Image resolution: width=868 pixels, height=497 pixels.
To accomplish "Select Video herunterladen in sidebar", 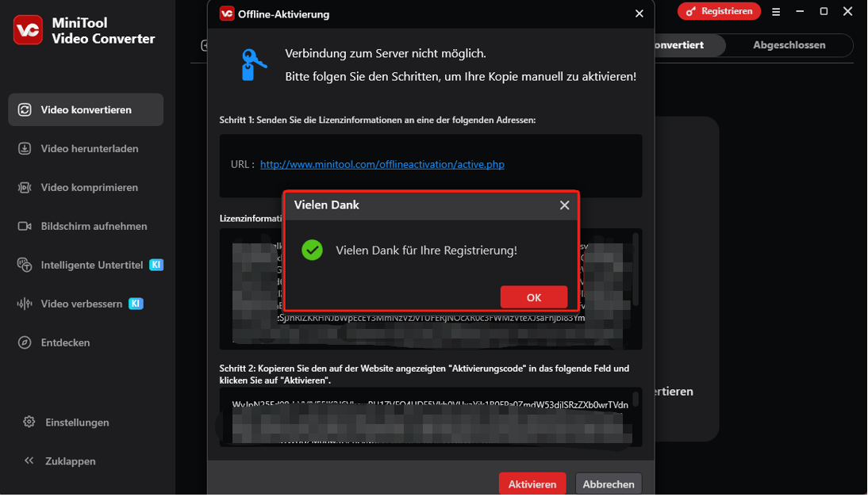I will pos(86,148).
